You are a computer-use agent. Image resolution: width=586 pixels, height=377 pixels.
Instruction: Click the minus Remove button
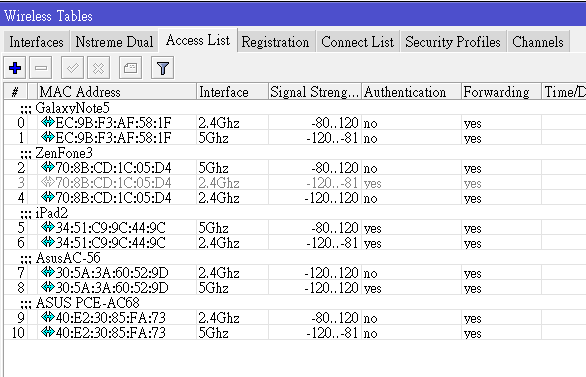point(41,68)
